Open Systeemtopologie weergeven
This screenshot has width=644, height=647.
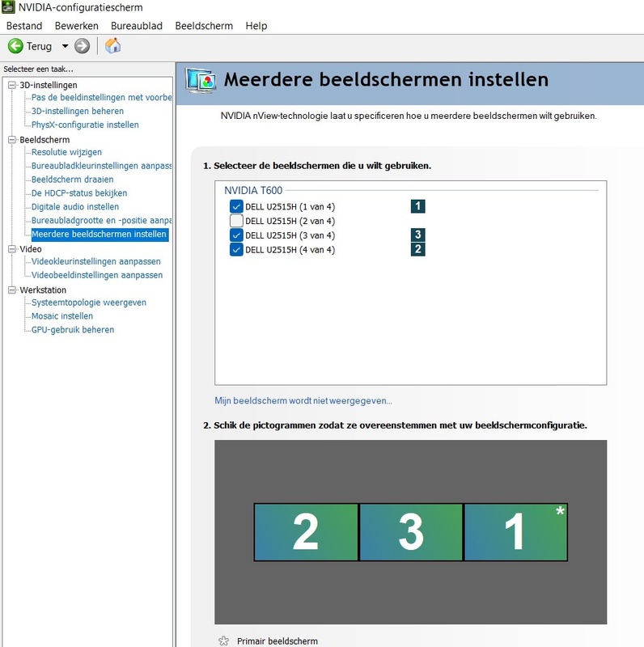click(89, 302)
